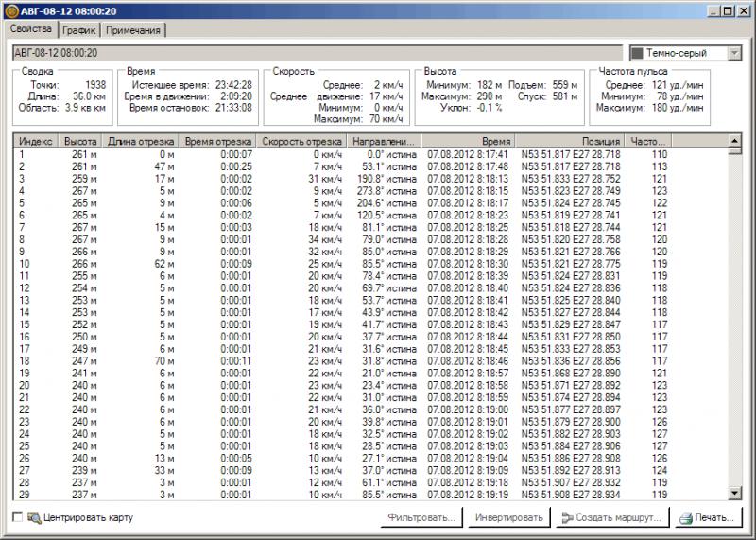
Task: Click direction value 273.8° истина
Action: pos(387,191)
